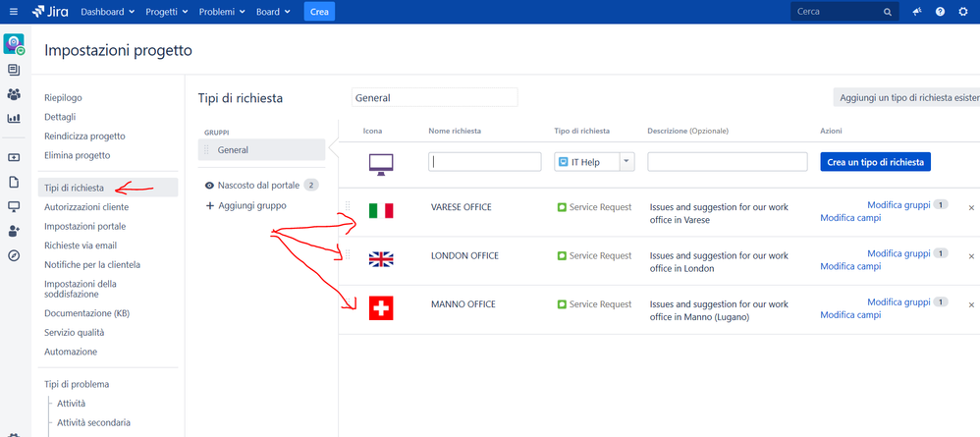Click Crea un tipo di richiesta button
This screenshot has height=437, width=980.
(876, 161)
